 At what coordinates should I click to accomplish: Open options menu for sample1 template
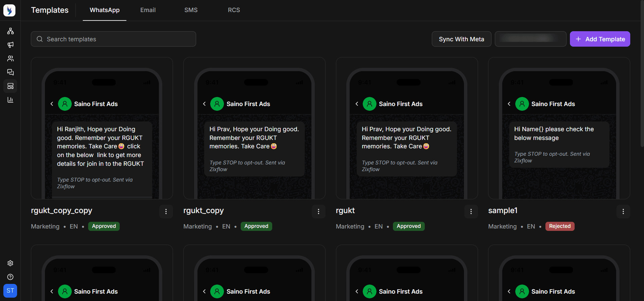tap(623, 211)
